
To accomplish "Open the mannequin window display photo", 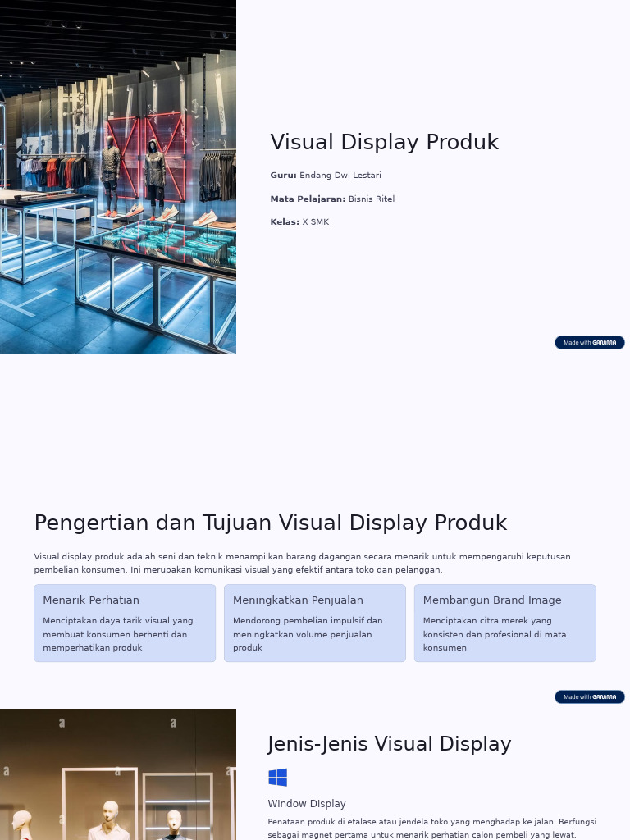I will pyautogui.click(x=118, y=774).
